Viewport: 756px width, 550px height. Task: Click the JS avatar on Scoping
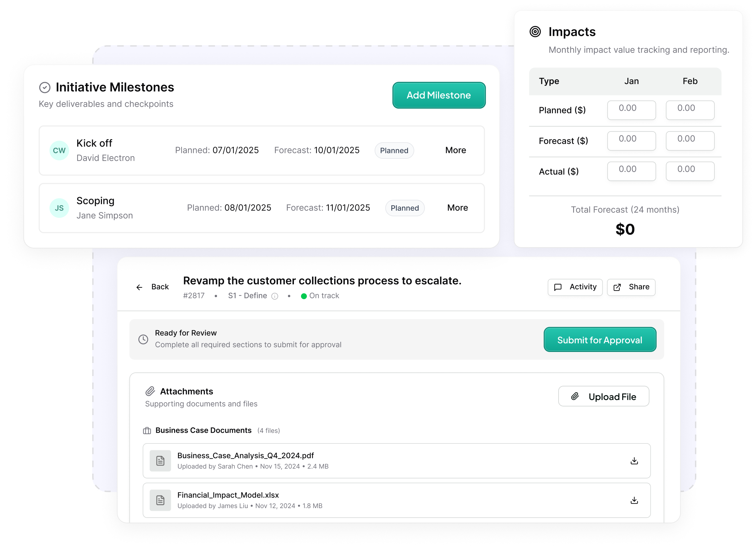tap(59, 208)
